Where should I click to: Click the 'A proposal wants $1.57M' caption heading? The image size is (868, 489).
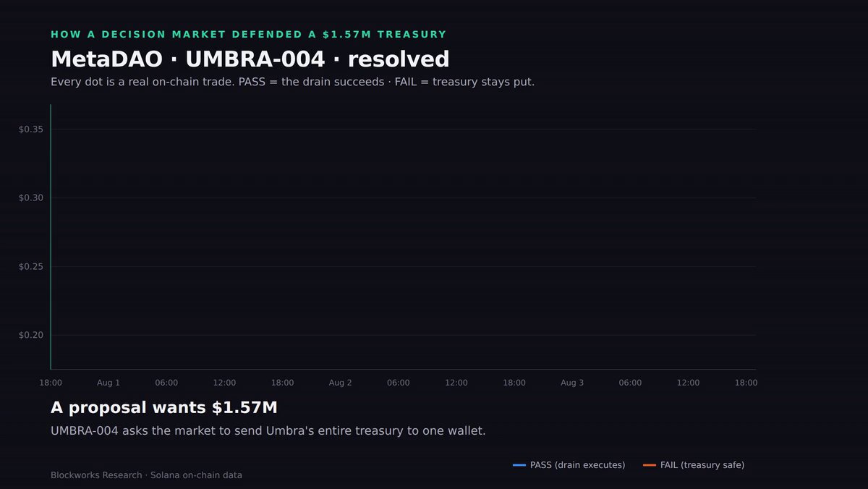[164, 407]
